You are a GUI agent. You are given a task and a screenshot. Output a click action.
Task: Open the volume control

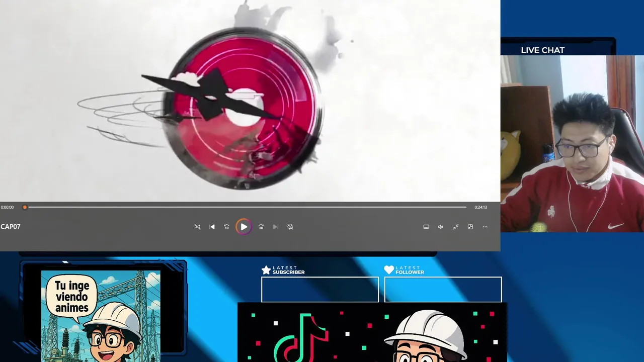(x=440, y=227)
